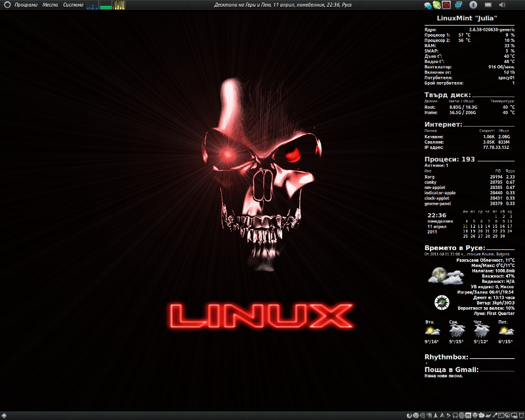Click the gnome-panel process row

click(x=469, y=203)
